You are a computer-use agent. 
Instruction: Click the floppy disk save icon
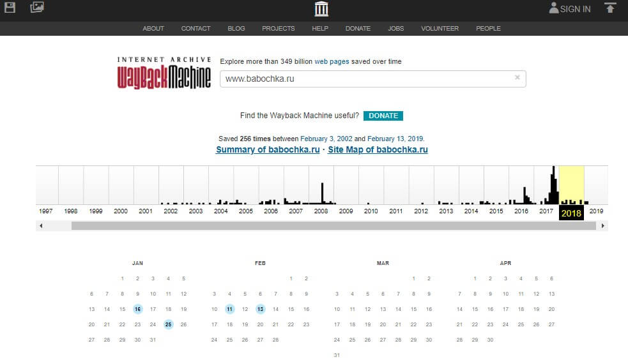click(10, 7)
